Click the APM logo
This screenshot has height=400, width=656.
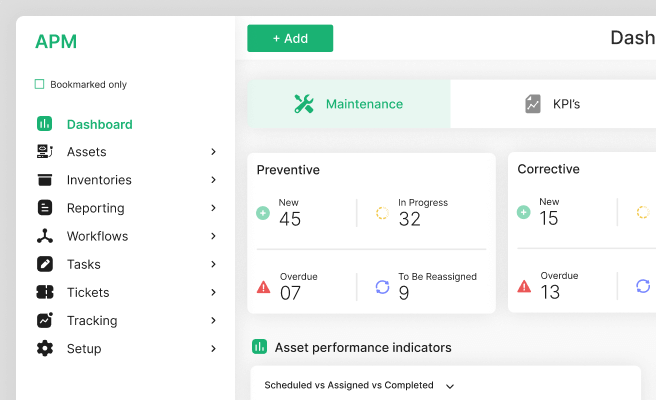point(56,42)
